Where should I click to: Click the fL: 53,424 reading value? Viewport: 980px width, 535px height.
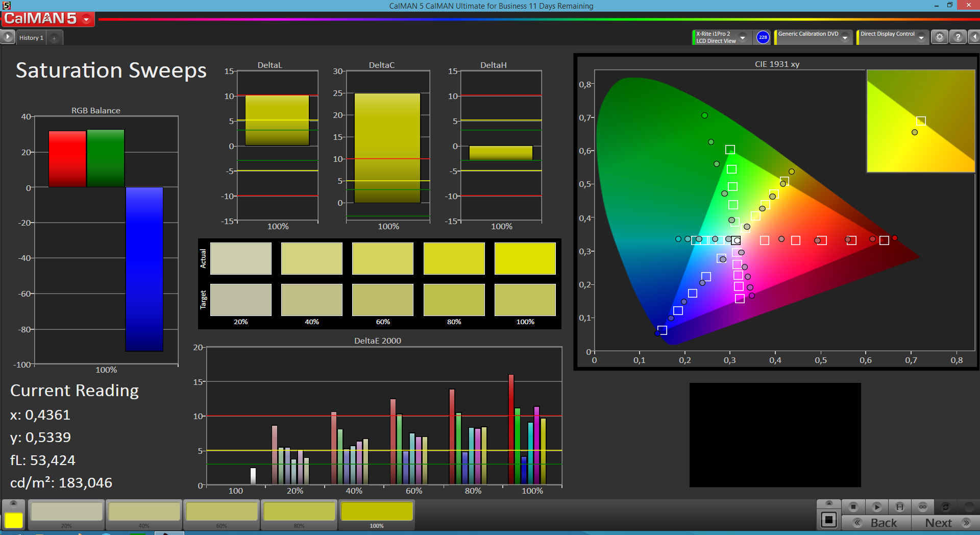[x=43, y=460]
